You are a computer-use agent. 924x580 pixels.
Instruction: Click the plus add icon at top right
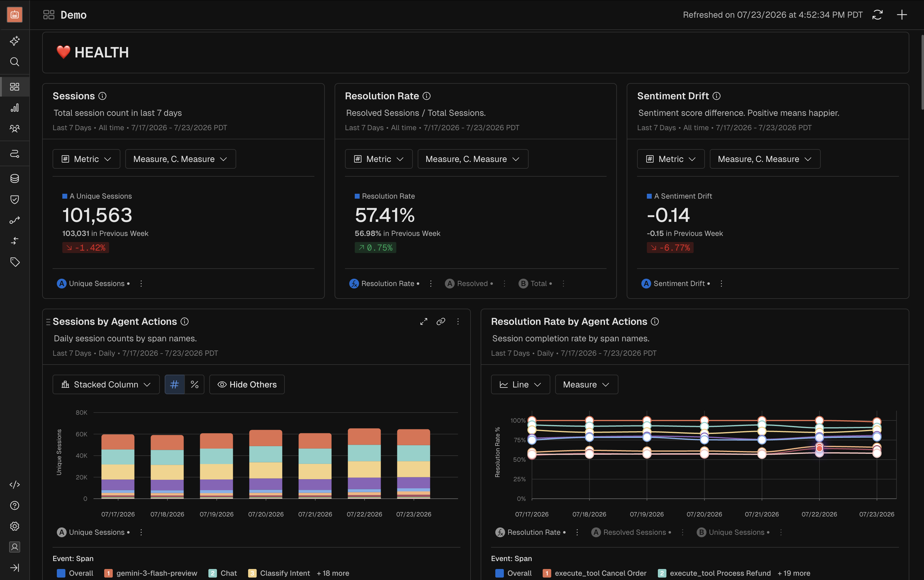pos(902,15)
